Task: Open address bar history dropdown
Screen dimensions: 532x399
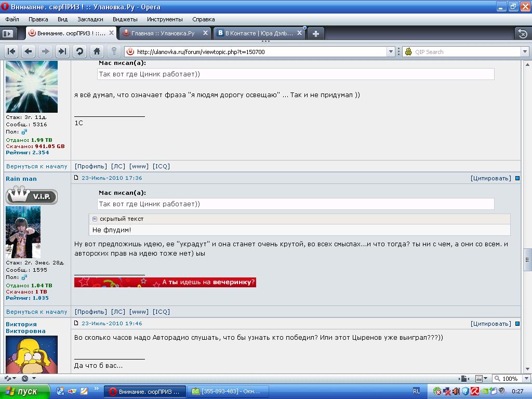Action: point(391,52)
